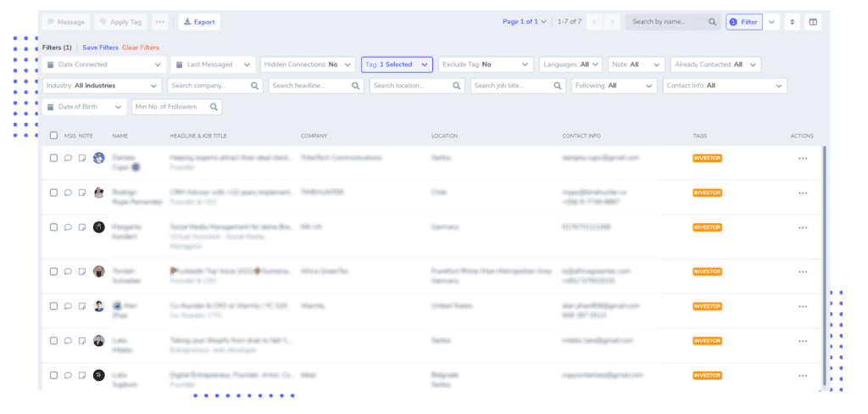
Task: Open the Hidden Connections dropdown
Action: (x=308, y=64)
